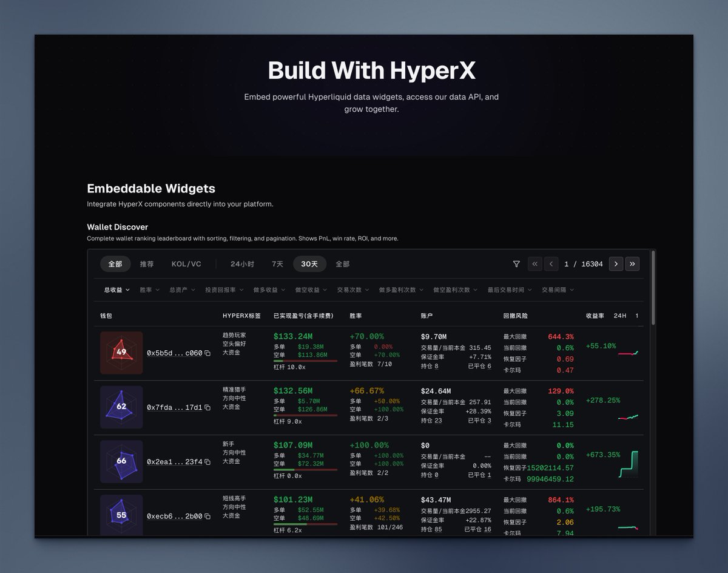Image resolution: width=728 pixels, height=573 pixels.
Task: Click the HYPERX标签 column header
Action: coord(241,316)
